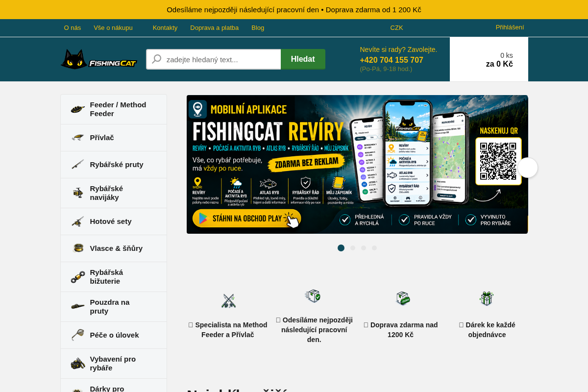Open Vybavení pro rybáře category link
This screenshot has width=588, height=392.
point(113,364)
